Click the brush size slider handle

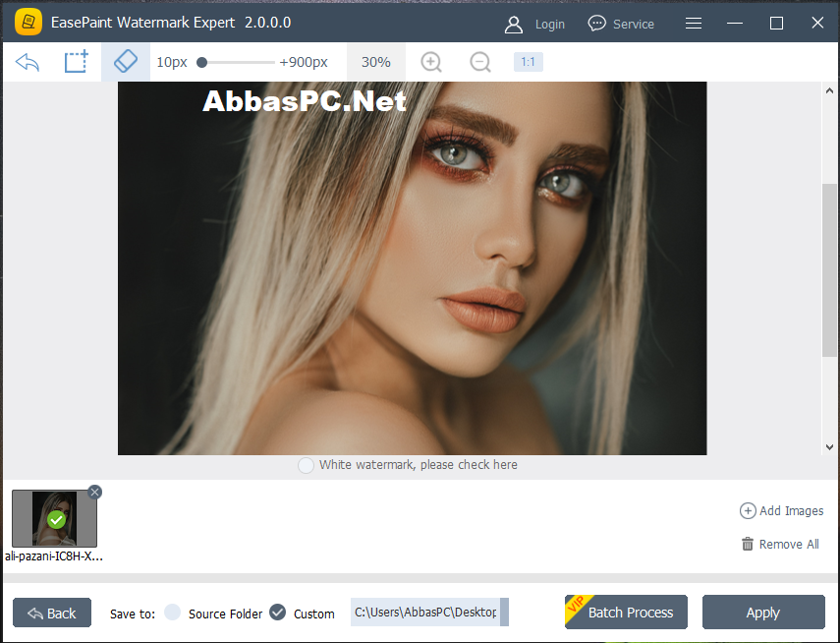[202, 63]
